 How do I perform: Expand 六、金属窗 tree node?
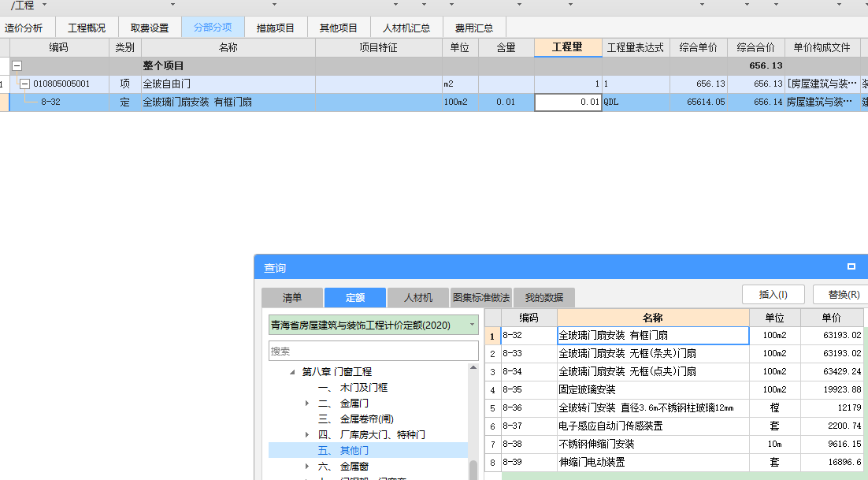(307, 467)
